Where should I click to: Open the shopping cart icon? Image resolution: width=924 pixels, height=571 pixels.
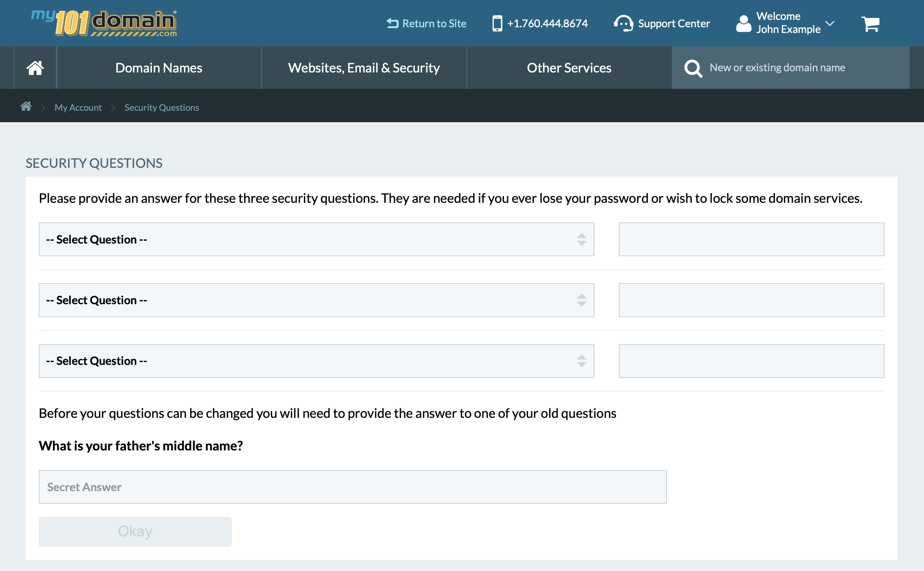pos(870,24)
